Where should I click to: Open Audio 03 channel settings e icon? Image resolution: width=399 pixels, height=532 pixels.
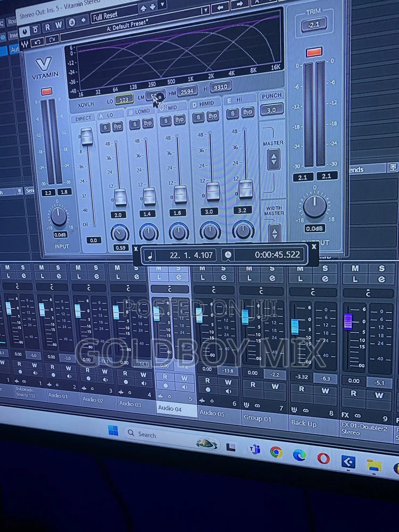click(136, 277)
